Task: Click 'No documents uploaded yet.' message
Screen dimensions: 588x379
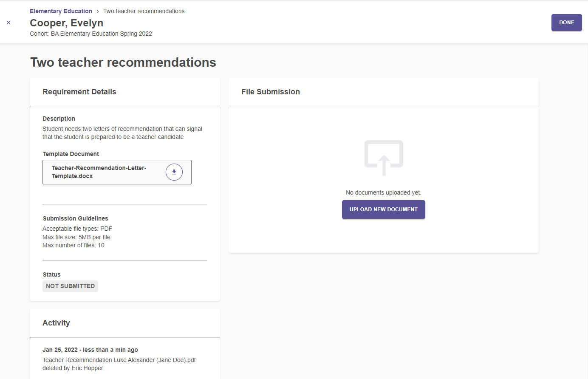Action: [384, 192]
